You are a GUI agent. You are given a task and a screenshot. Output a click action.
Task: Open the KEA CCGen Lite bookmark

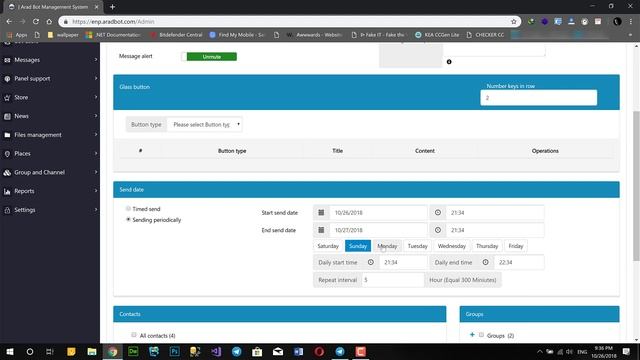(x=437, y=35)
